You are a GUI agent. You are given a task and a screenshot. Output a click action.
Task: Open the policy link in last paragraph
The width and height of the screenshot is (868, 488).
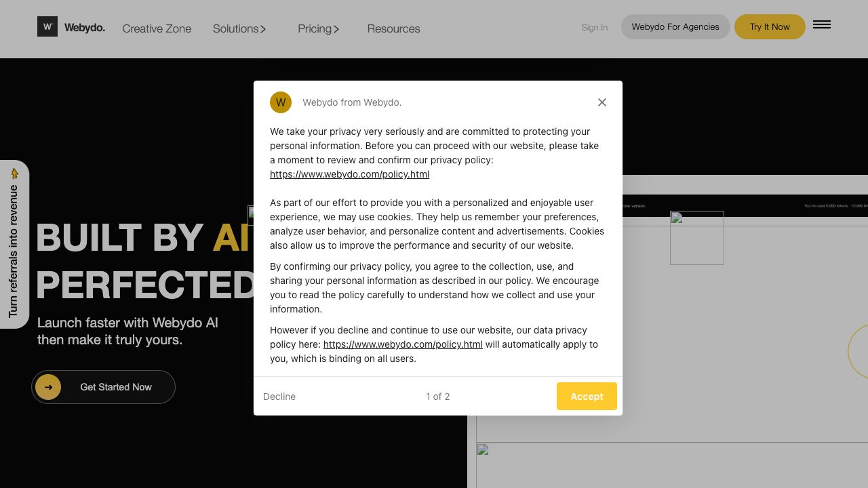403,344
